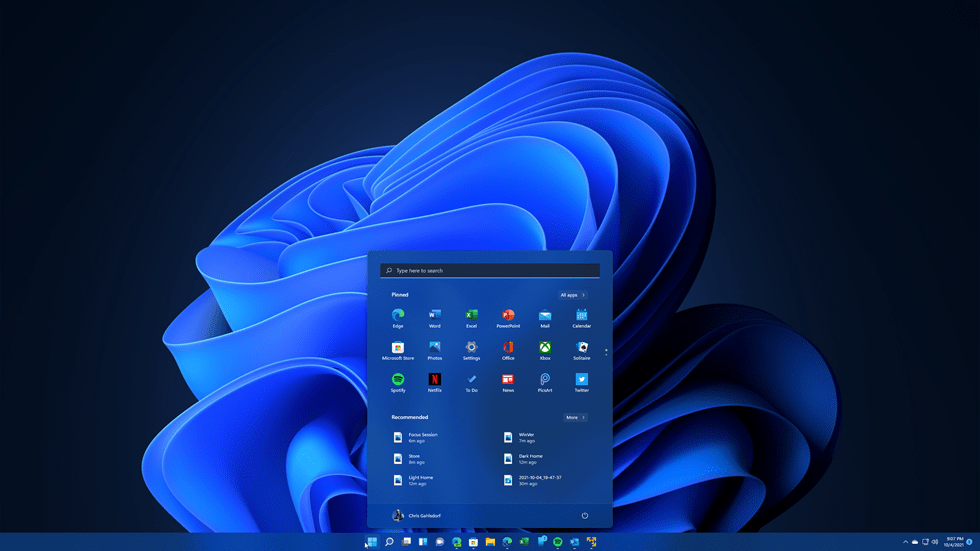Open the PicsArt app
Image resolution: width=980 pixels, height=551 pixels.
pyautogui.click(x=545, y=382)
